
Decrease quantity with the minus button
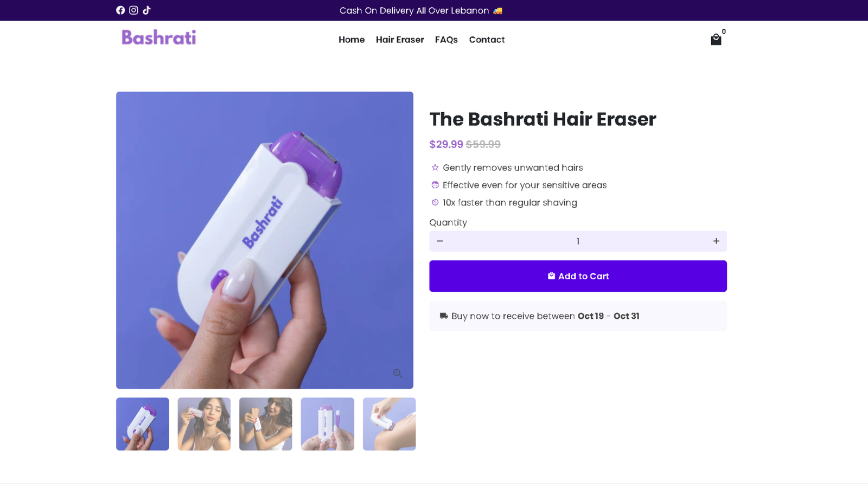point(440,241)
